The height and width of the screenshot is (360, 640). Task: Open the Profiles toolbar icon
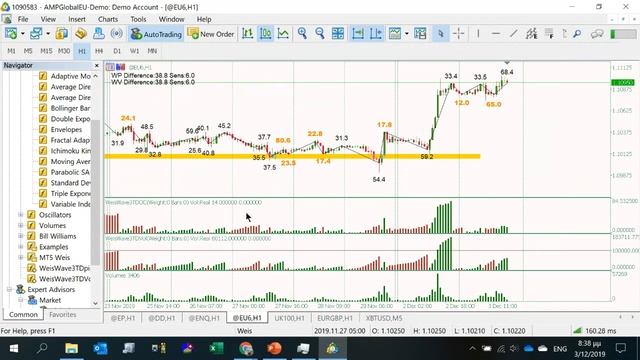tap(36, 34)
